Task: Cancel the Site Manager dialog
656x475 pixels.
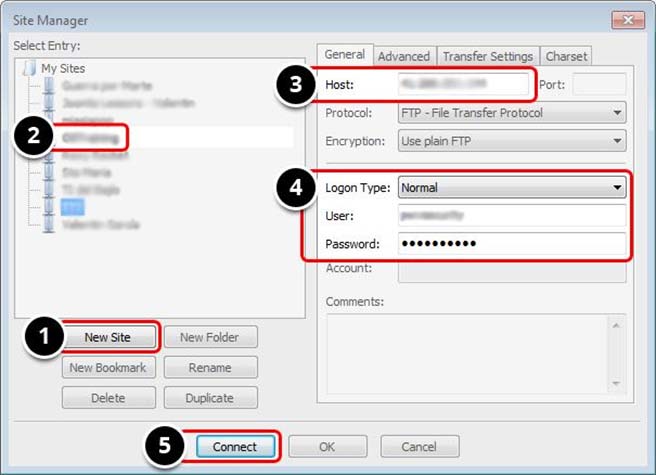Action: click(420, 447)
